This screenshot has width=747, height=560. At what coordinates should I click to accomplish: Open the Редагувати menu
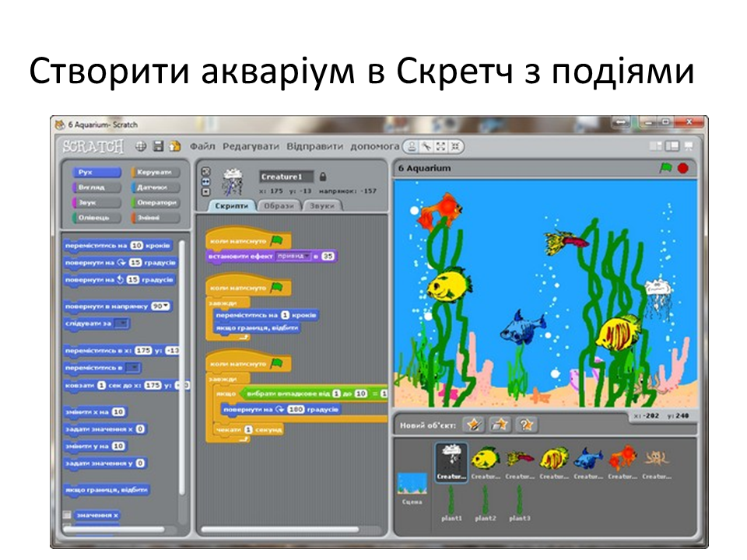pyautogui.click(x=251, y=146)
